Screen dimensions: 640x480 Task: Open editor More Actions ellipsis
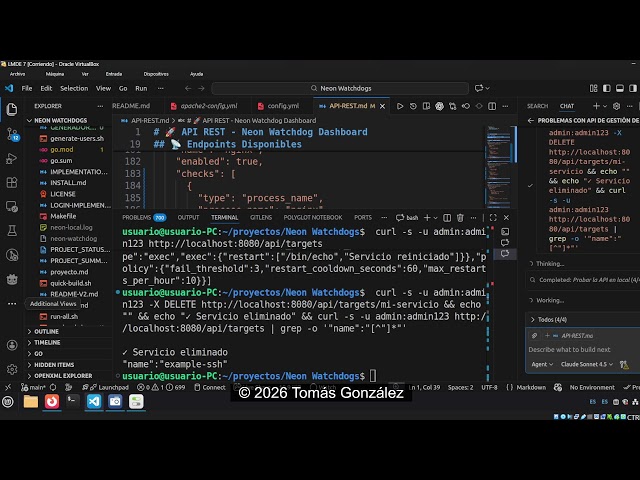[x=505, y=106]
